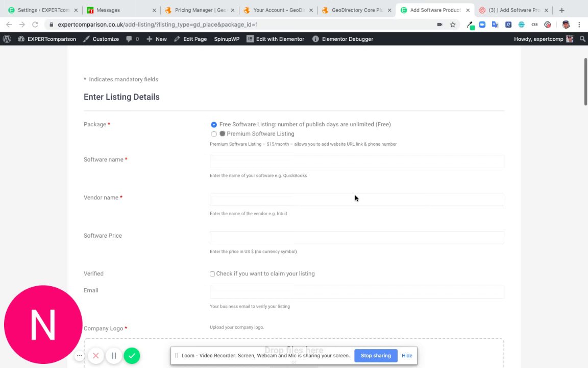588x368 pixels.
Task: Bookmark this page with the star icon
Action: pos(453,25)
